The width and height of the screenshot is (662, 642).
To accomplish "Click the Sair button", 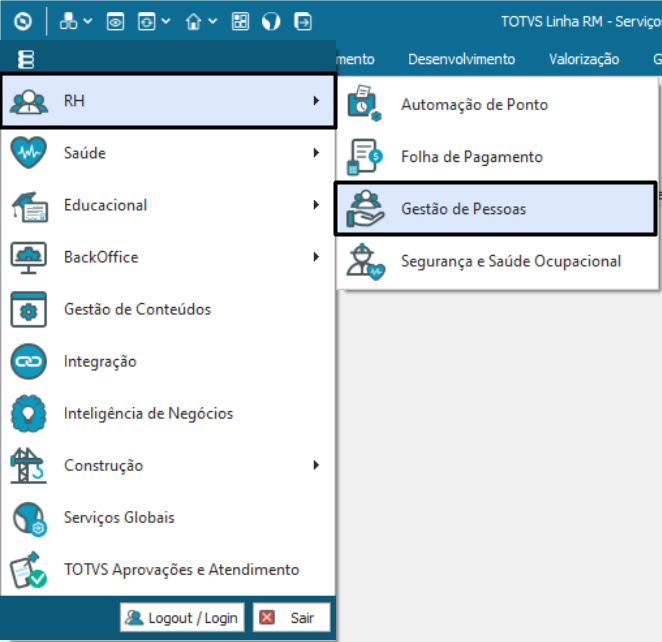I will pyautogui.click(x=291, y=618).
